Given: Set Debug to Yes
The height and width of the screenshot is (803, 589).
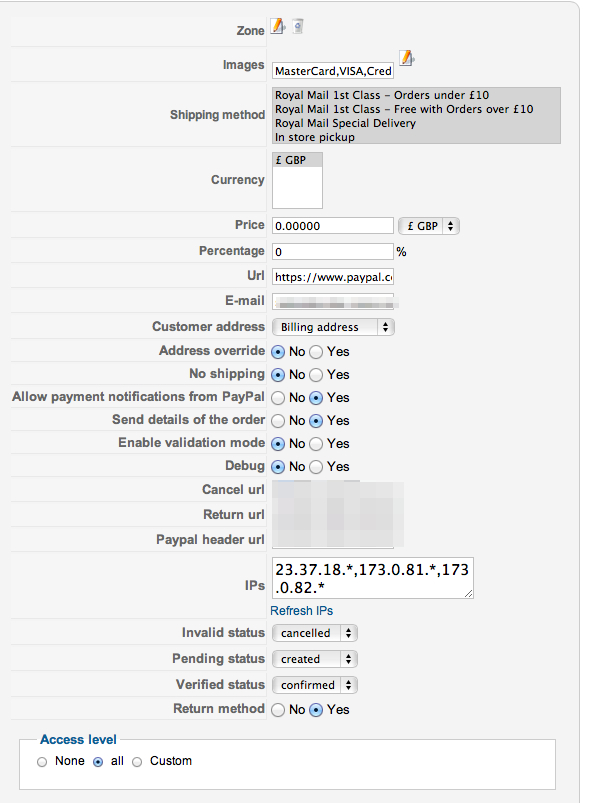Looking at the screenshot, I should pos(317,467).
